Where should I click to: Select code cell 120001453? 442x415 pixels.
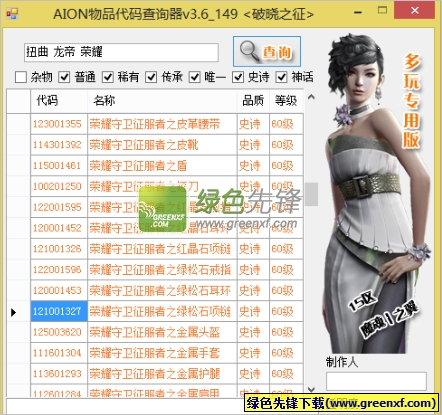click(x=59, y=291)
